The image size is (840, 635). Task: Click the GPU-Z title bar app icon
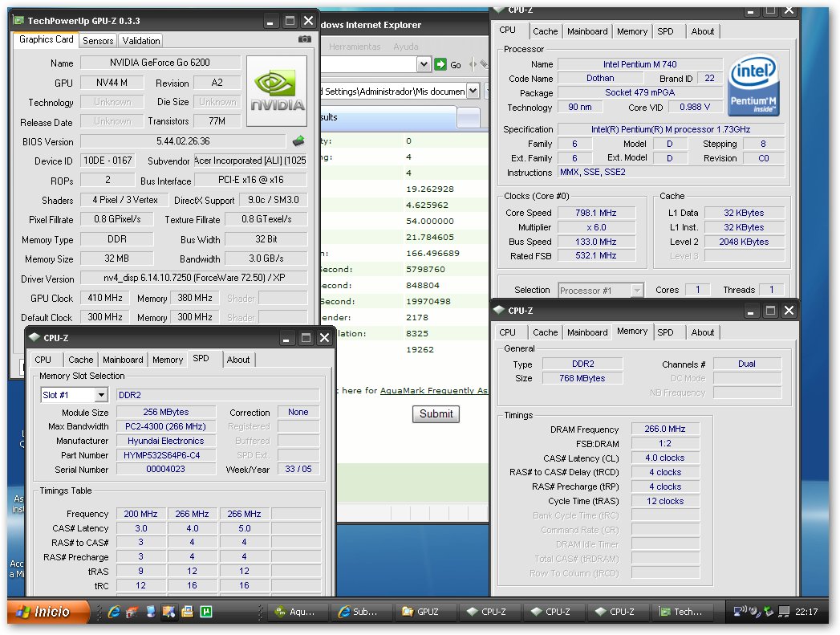pos(19,20)
